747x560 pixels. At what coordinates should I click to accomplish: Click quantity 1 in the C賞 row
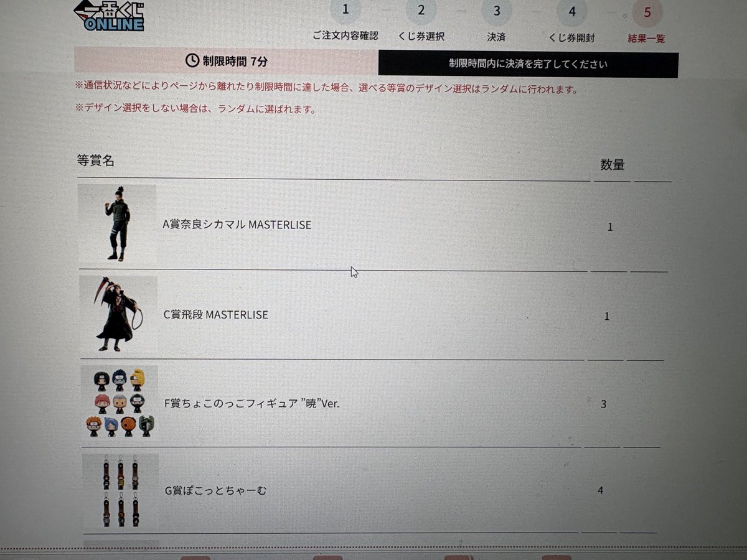(607, 316)
